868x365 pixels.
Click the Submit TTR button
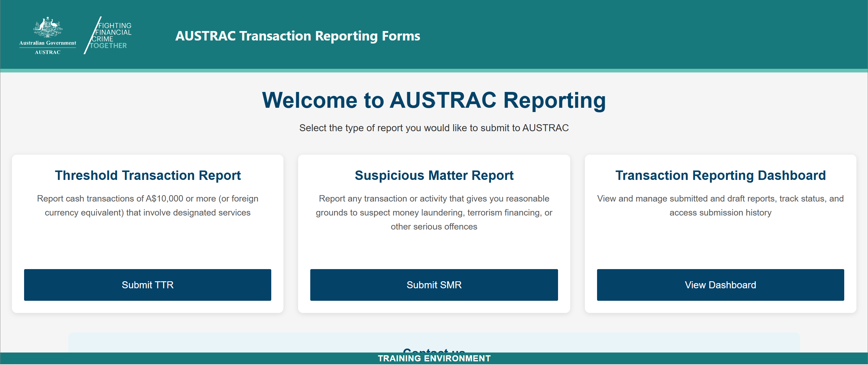pos(148,285)
